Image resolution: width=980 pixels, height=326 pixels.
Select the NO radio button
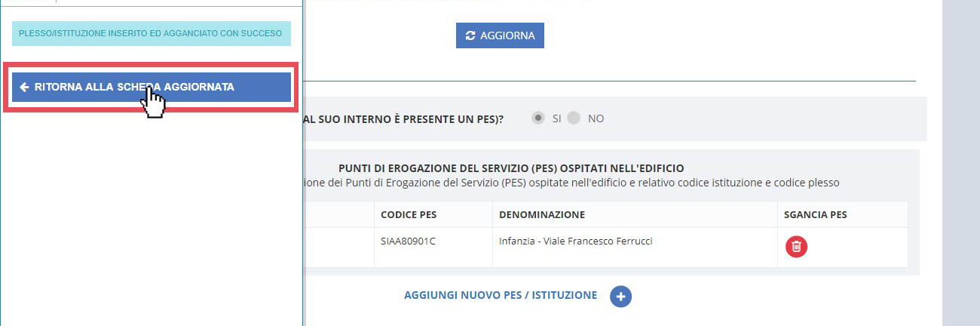pos(574,118)
